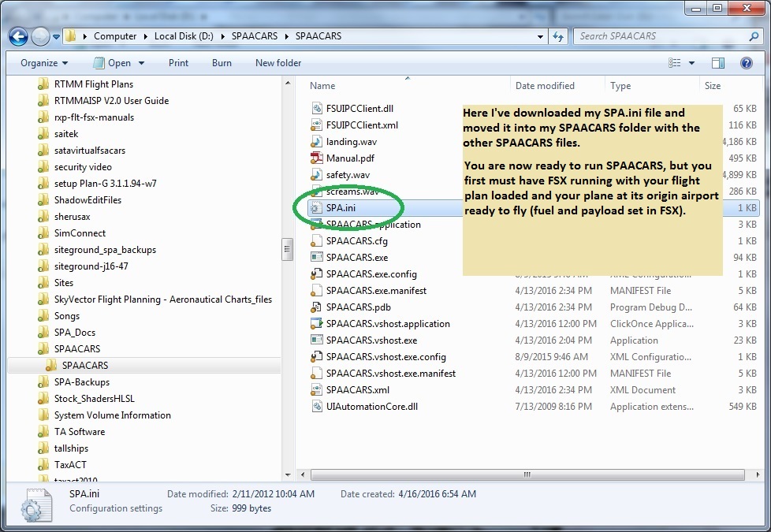
Task: Select the SimConnect folder in tree
Action: click(x=80, y=233)
